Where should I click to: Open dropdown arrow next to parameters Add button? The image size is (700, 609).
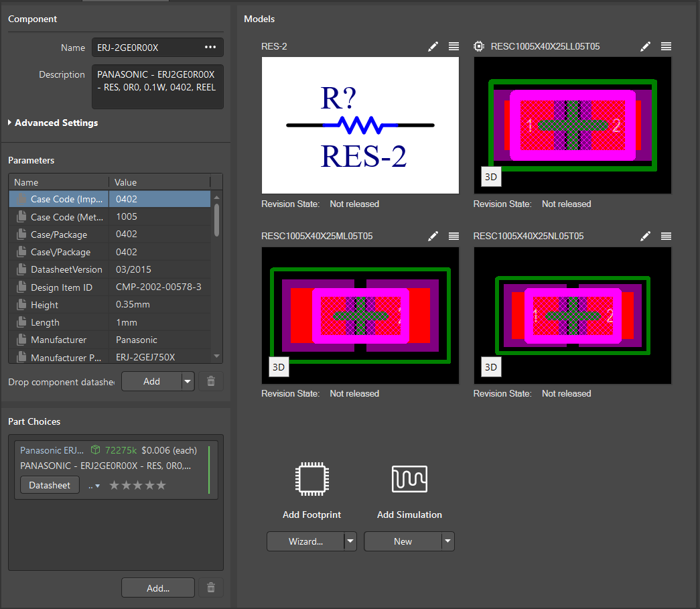pyautogui.click(x=188, y=381)
